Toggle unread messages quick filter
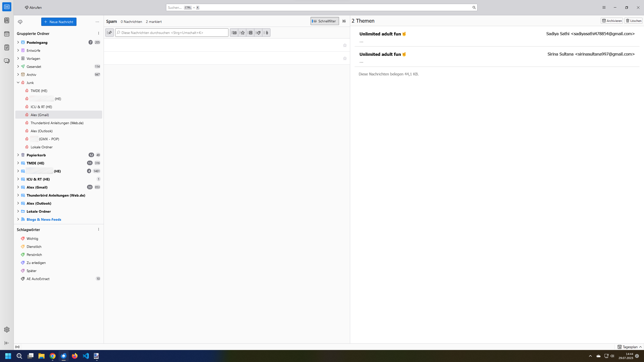This screenshot has width=644, height=362. 234,33
